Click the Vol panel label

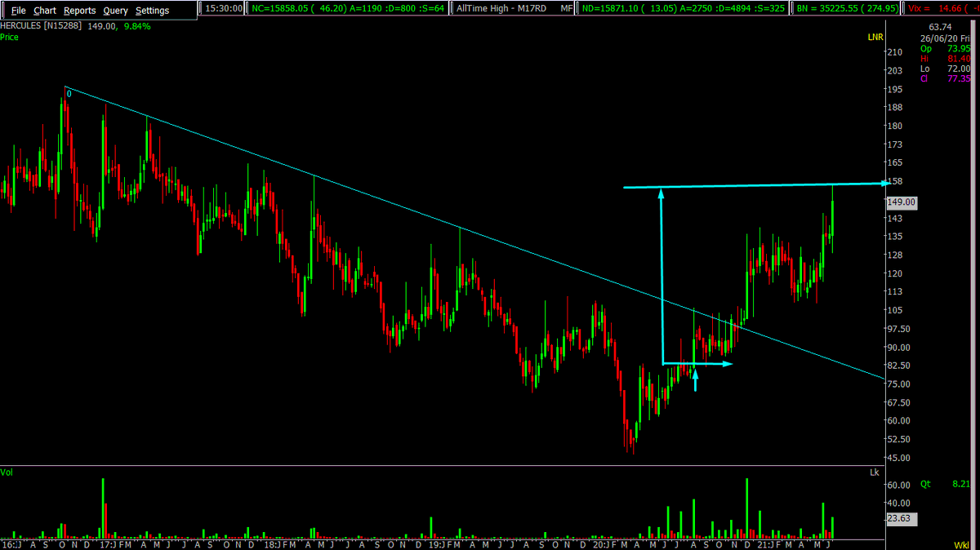tap(7, 472)
